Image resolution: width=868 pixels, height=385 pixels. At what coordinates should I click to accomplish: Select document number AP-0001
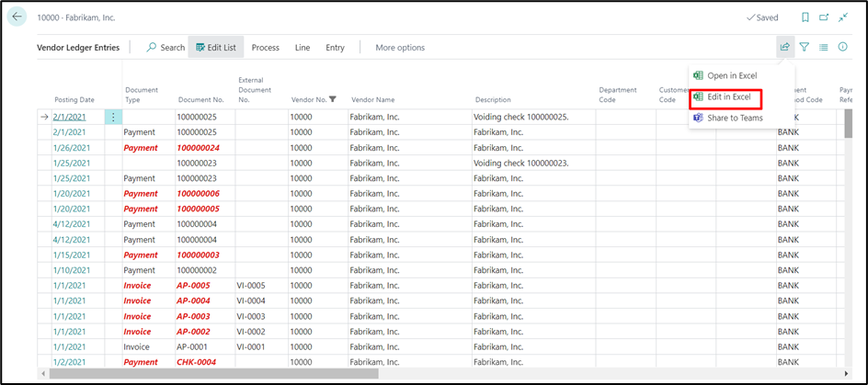[x=193, y=346]
